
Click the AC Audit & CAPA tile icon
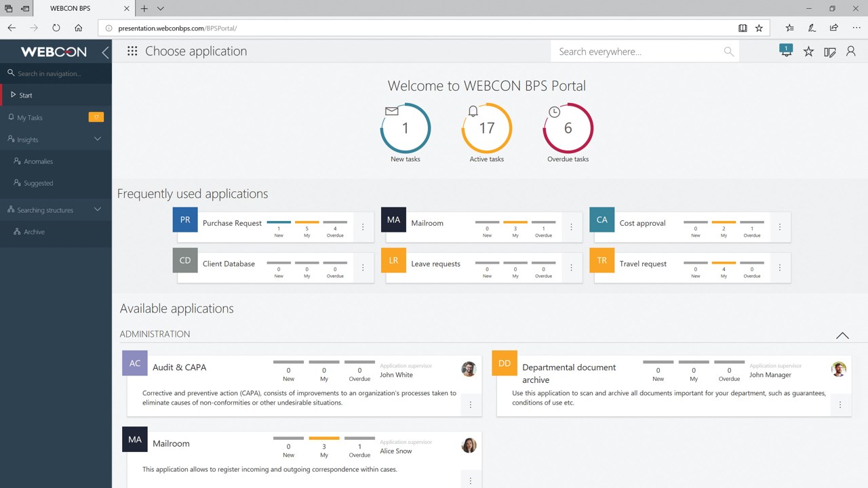point(135,363)
